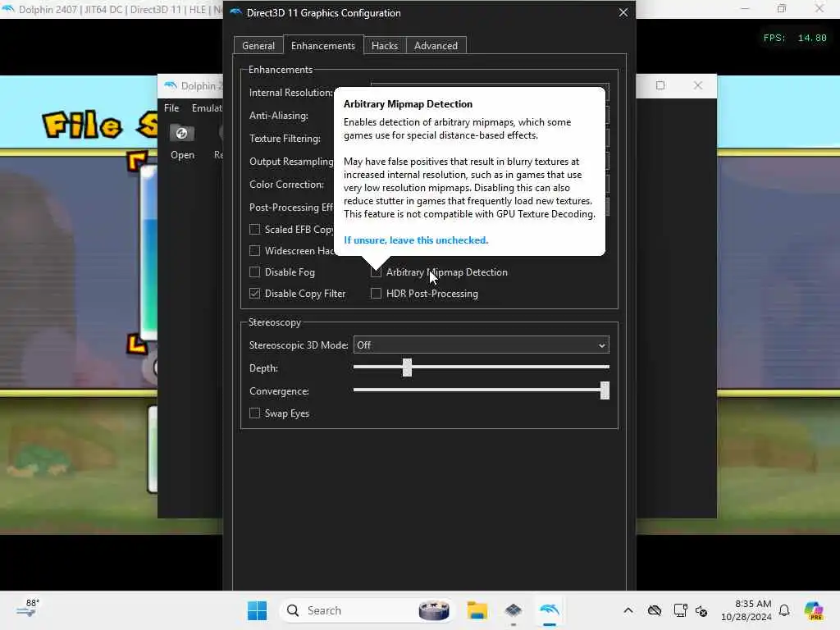Click the Dolphin emulator taskbar icon
This screenshot has width=840, height=630.
(x=550, y=610)
